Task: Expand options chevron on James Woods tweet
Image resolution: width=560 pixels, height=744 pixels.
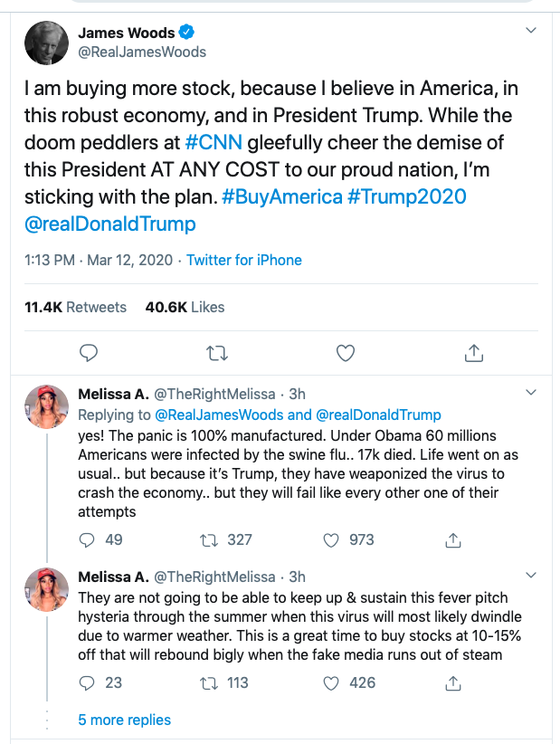Action: click(x=531, y=31)
